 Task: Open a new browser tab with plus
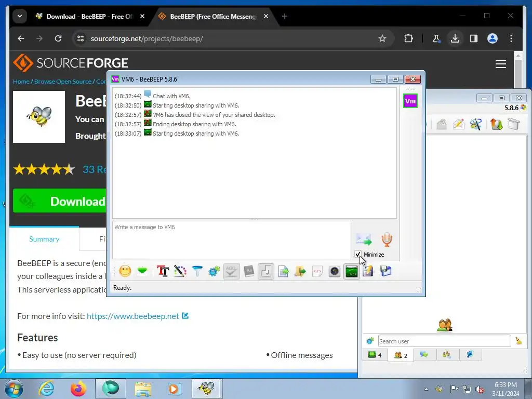(x=285, y=16)
